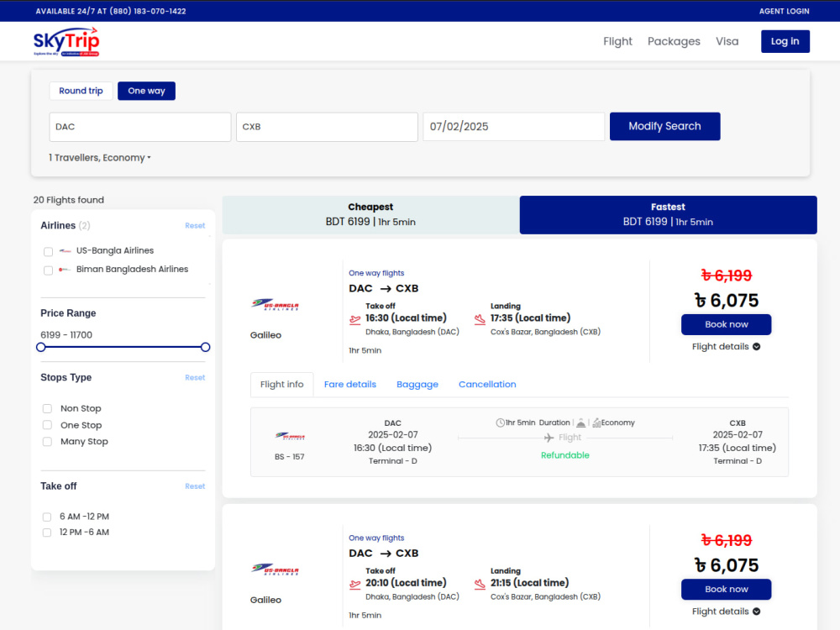The image size is (840, 630).
Task: Reset the Stops Type filter
Action: [x=195, y=378]
